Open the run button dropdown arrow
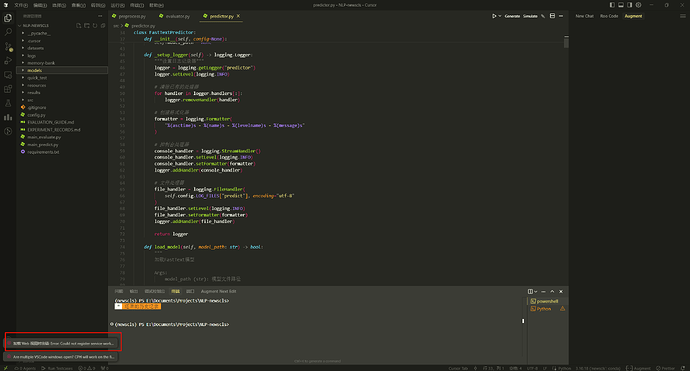 click(499, 16)
